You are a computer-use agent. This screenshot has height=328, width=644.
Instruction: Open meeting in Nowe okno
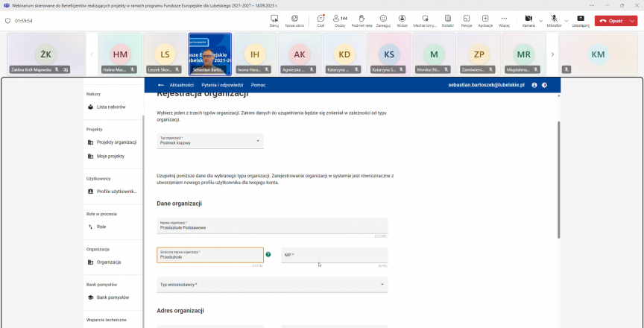(x=294, y=21)
